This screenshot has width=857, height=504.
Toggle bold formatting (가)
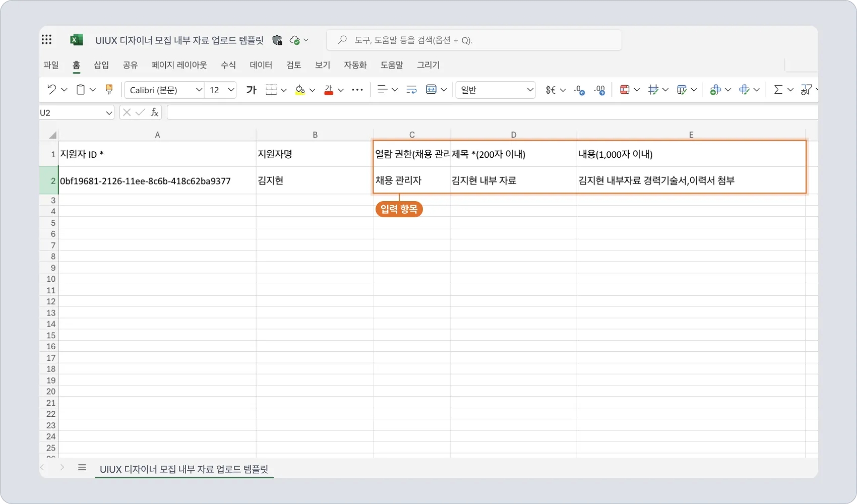click(x=251, y=90)
